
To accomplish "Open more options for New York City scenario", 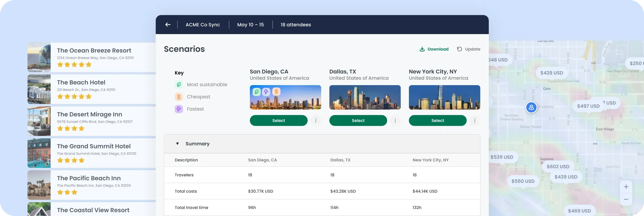I will click(x=475, y=121).
